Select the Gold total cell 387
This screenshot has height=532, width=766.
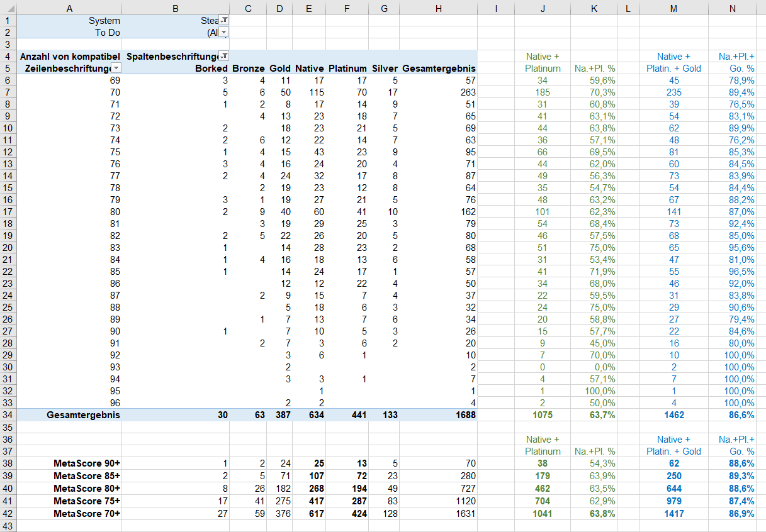[279, 415]
